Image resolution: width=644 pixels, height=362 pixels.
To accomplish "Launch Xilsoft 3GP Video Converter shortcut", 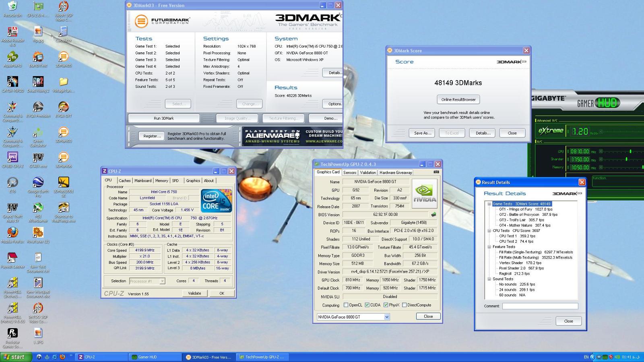I will pos(63,11).
